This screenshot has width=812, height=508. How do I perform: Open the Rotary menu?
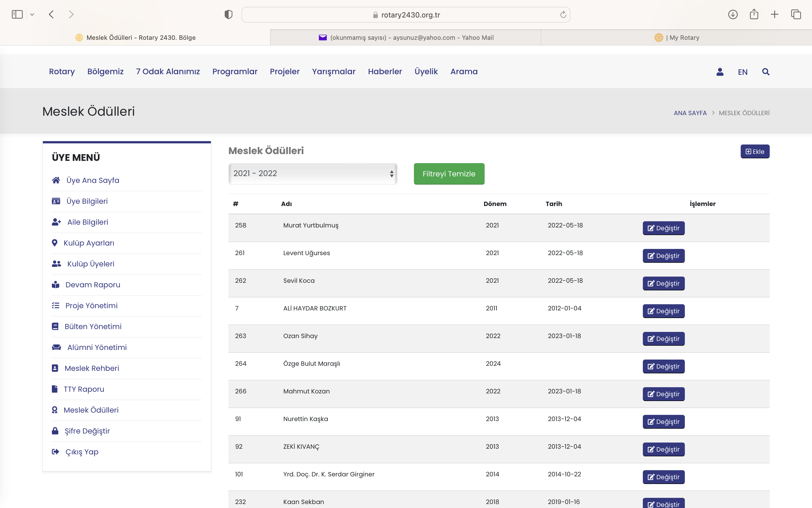pos(62,72)
